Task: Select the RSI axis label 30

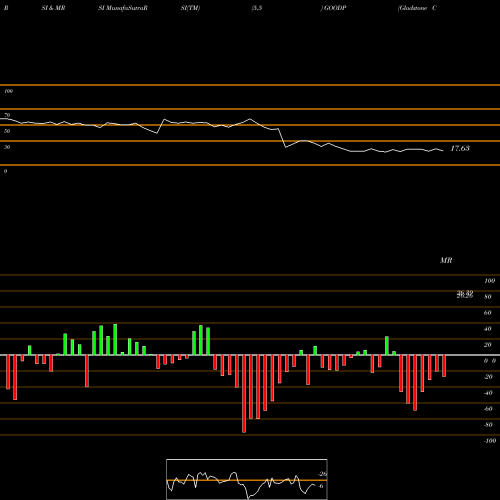Action: tap(7, 147)
